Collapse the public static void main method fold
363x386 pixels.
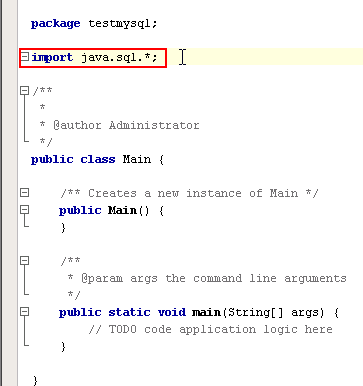(24, 312)
